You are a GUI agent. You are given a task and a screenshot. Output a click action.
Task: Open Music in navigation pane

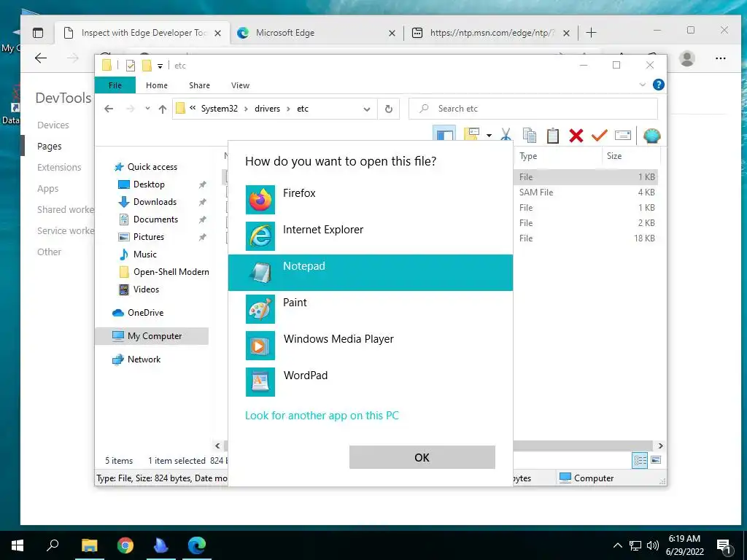[145, 254]
